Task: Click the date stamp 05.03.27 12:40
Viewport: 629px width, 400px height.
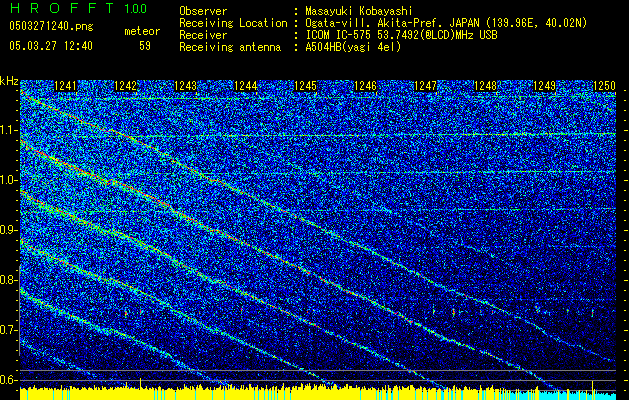Action: click(51, 46)
